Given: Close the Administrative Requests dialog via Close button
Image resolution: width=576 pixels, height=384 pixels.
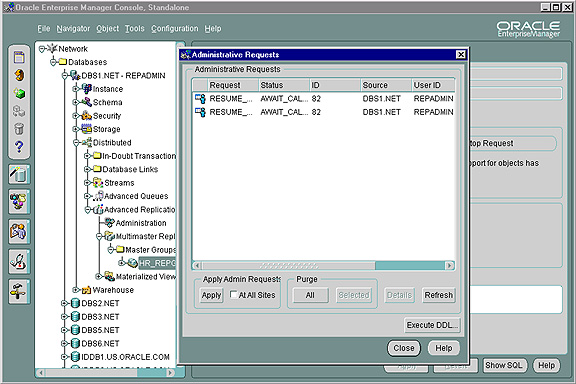Looking at the screenshot, I should [404, 348].
